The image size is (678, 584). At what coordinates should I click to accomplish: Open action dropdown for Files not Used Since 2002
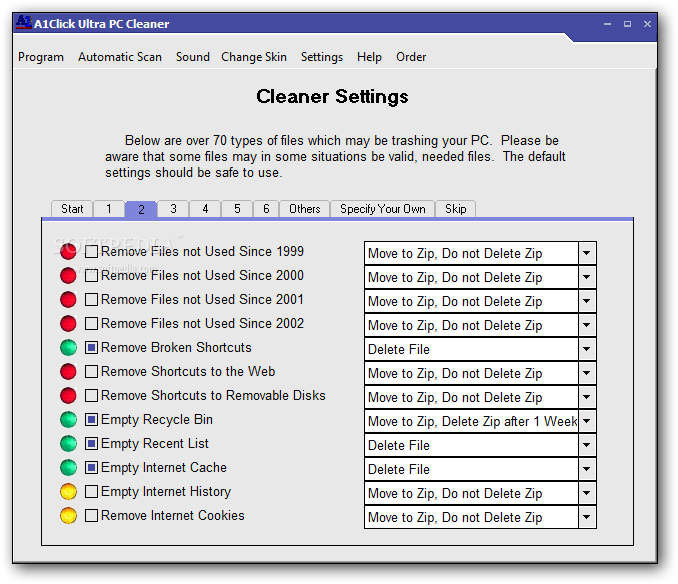click(587, 325)
